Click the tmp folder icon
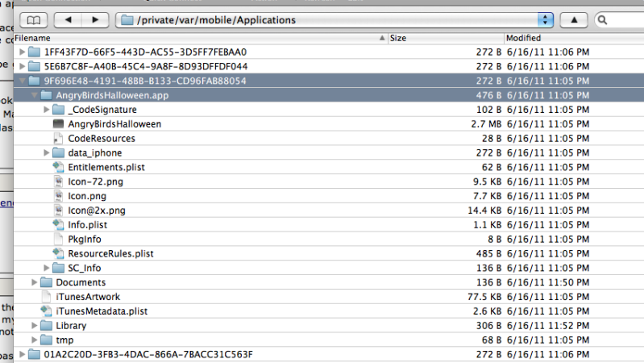Screen dimensions: 644x363 [x=46, y=340]
